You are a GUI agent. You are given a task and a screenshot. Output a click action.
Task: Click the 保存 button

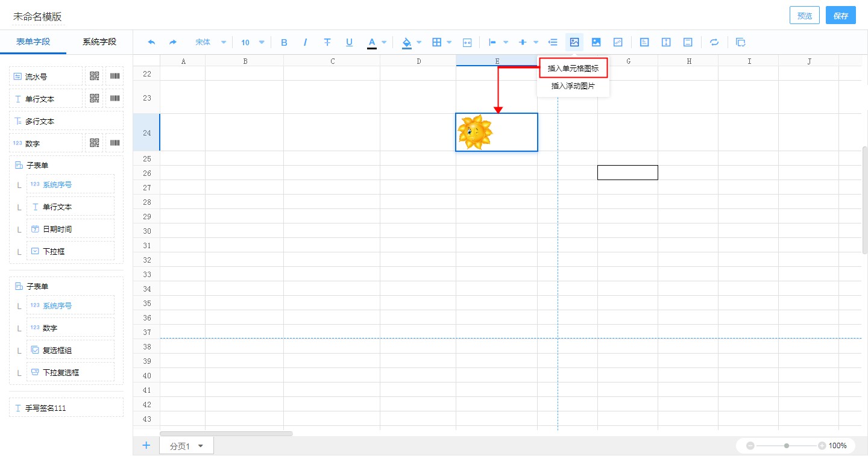pyautogui.click(x=840, y=16)
